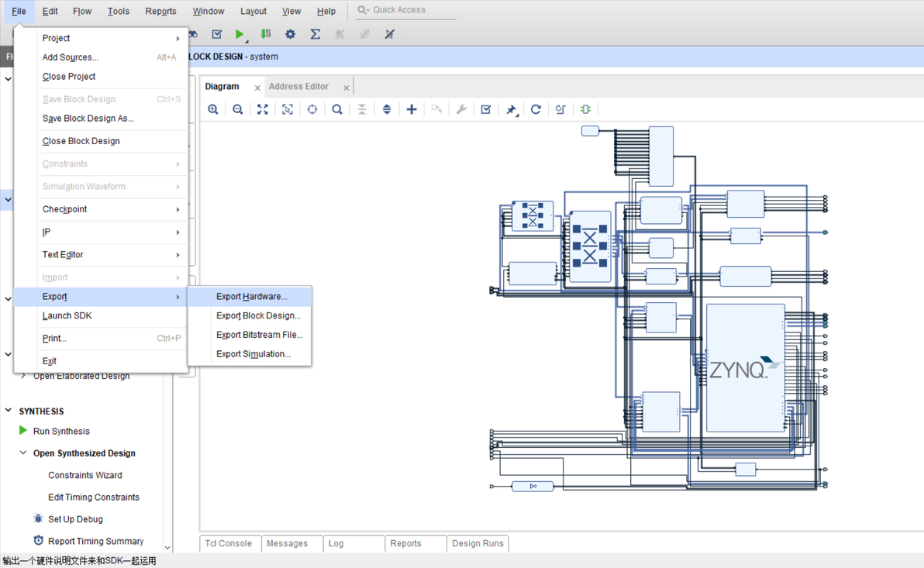Click the green arrow beside Run Synthesis

(x=23, y=430)
